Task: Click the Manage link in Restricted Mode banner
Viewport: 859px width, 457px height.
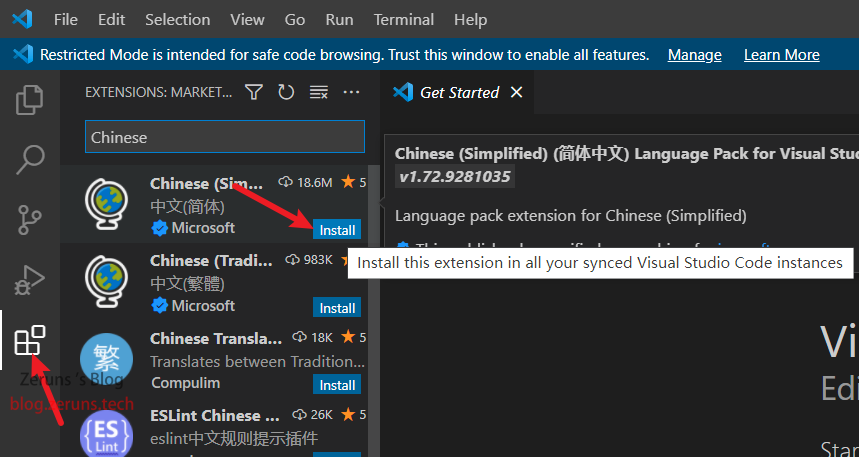Action: point(694,55)
